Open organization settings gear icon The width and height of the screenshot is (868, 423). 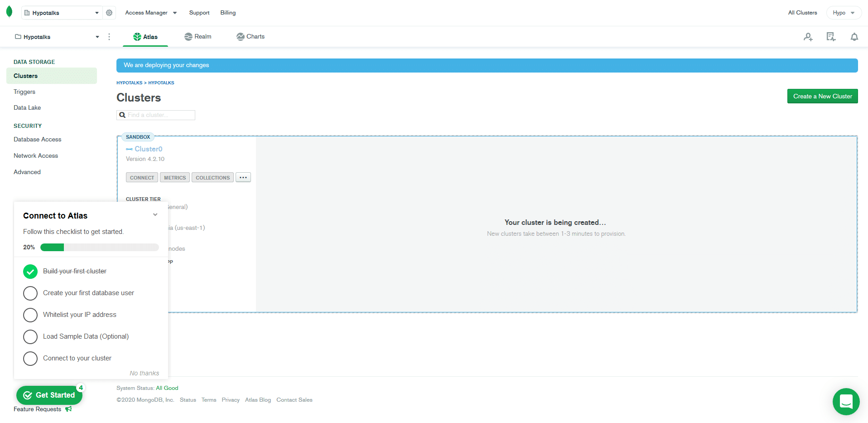tap(109, 13)
